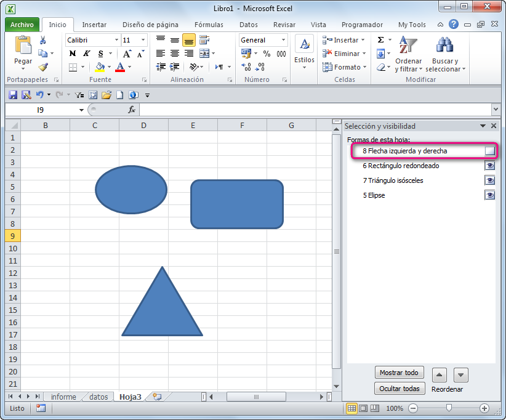Image resolution: width=506 pixels, height=420 pixels.
Task: Select the Negrita (bold) icon
Action: pyautogui.click(x=73, y=52)
